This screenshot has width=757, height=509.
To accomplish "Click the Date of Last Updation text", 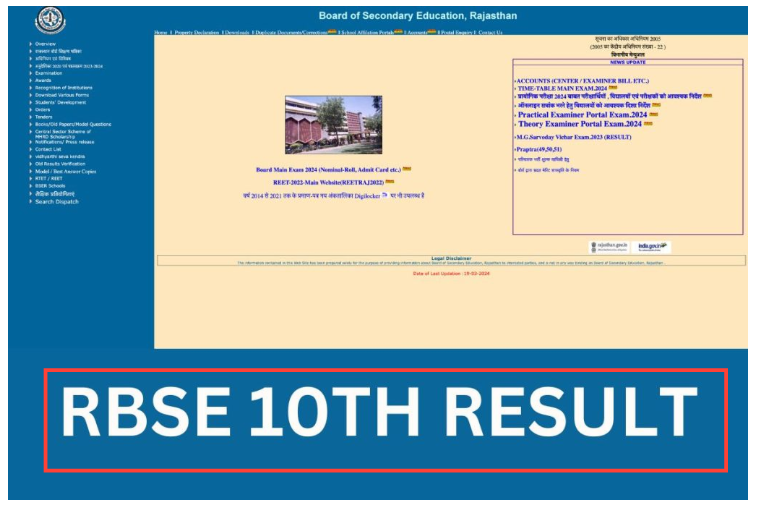I will coord(451,273).
